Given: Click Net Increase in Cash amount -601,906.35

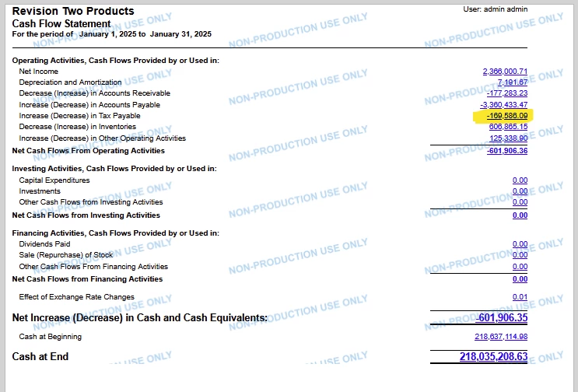Looking at the screenshot, I should pyautogui.click(x=501, y=317).
